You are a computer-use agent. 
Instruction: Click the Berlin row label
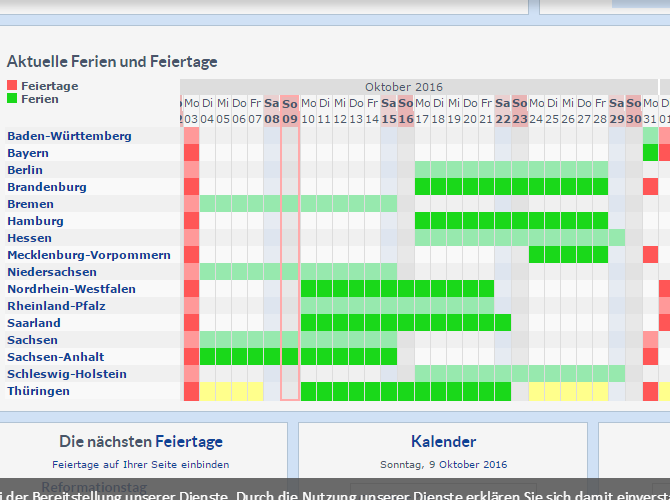click(x=25, y=170)
